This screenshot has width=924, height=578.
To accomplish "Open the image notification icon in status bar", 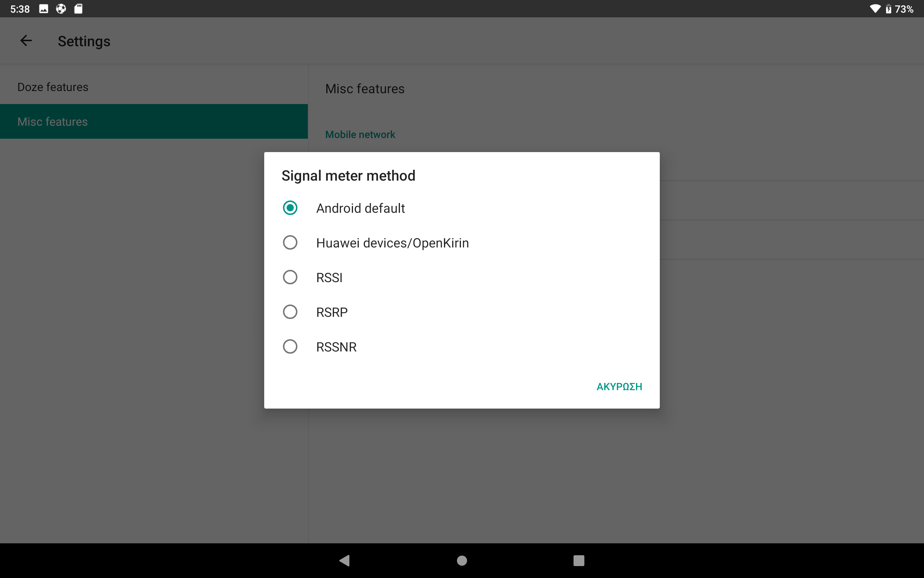I will point(44,9).
